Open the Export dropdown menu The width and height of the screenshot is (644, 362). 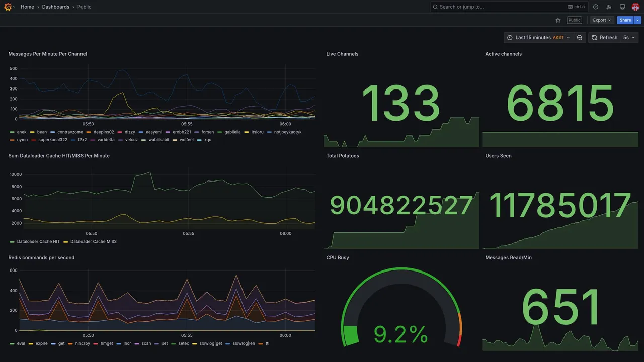[x=602, y=20]
